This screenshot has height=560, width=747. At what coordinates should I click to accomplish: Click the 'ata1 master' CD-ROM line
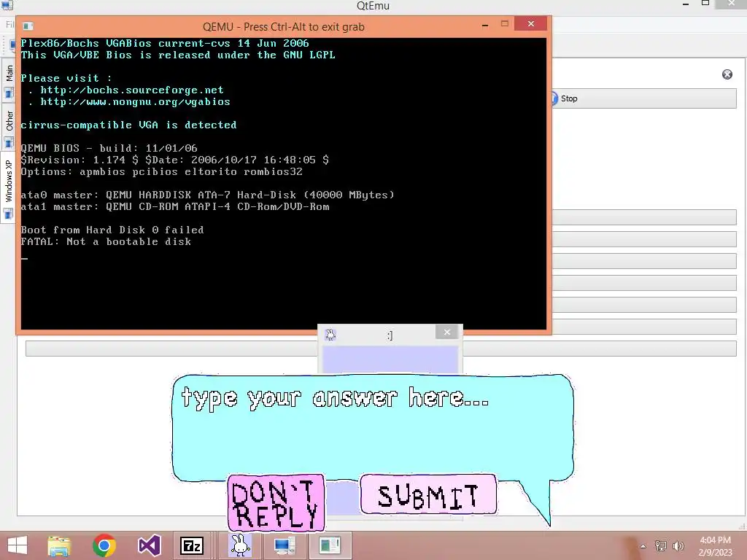tap(175, 206)
